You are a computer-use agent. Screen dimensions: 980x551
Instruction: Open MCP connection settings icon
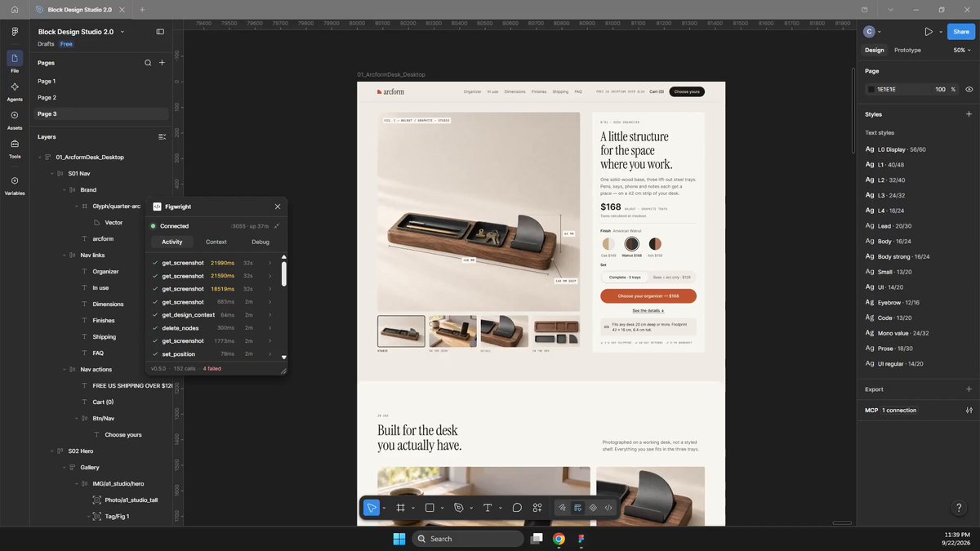[969, 410]
